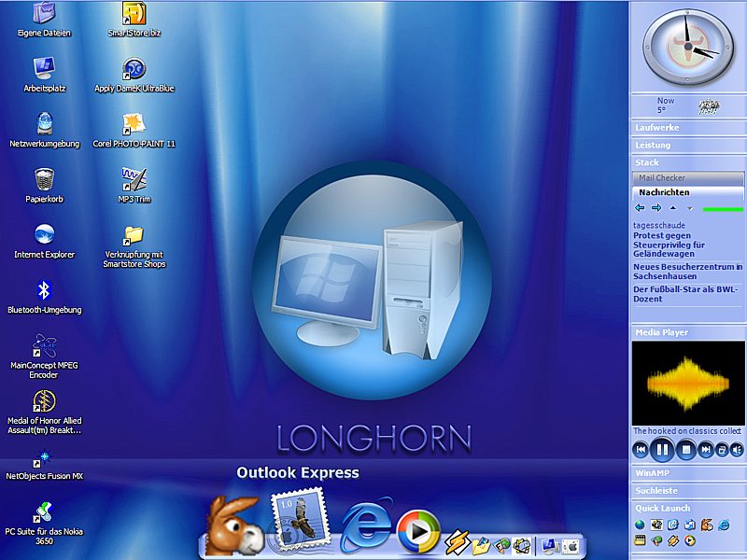Open the Arbeitsplatz desktop icon
The height and width of the screenshot is (560, 747).
click(x=44, y=75)
